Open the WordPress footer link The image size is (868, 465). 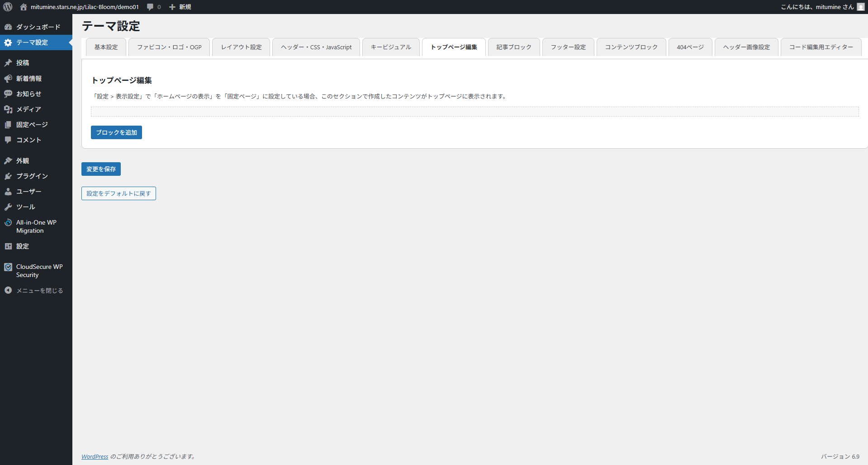pyautogui.click(x=95, y=456)
